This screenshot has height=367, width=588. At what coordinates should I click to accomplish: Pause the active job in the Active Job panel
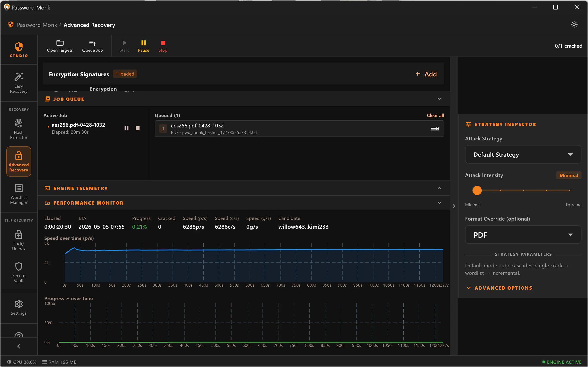(126, 128)
